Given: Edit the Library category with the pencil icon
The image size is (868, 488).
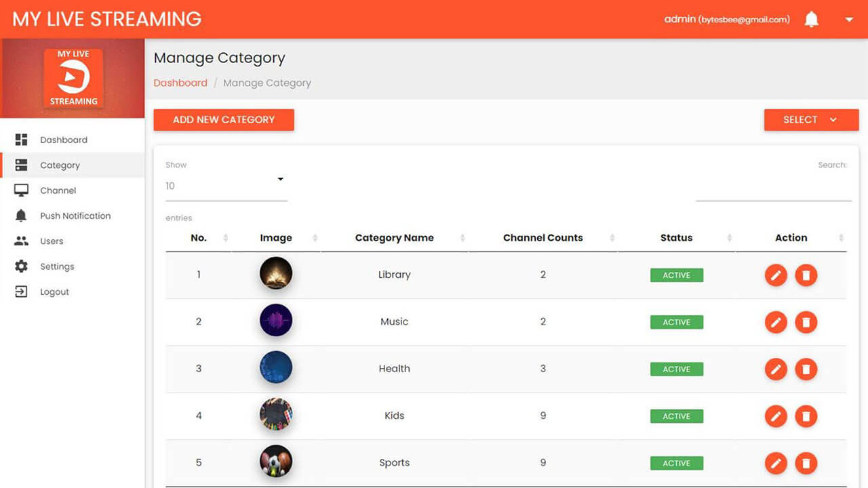Looking at the screenshot, I should [776, 275].
